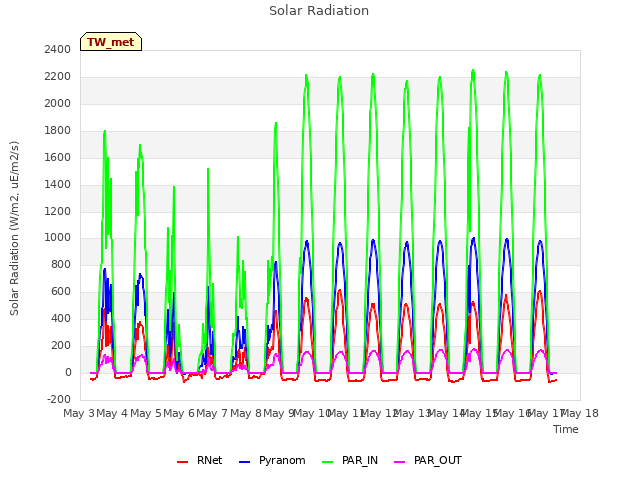Click the 1200 y-axis tick label
Image resolution: width=640 pixels, height=480 pixels.
tap(58, 211)
